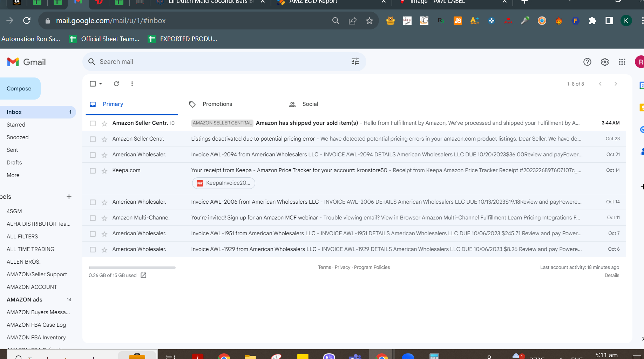Open the Chrome extensions puzzle icon
Viewport: 644px width, 359px height.
pos(592,21)
